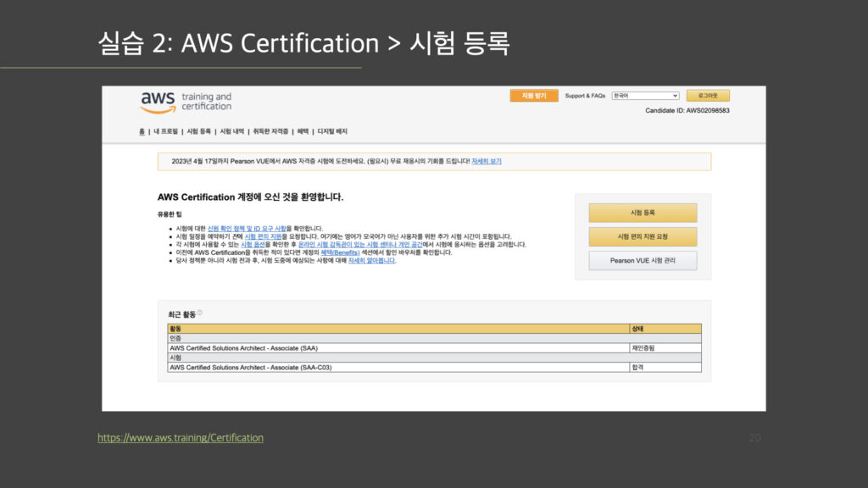868x488 pixels.
Task: Open 디지털 배지 in the navigation bar
Action: point(332,131)
